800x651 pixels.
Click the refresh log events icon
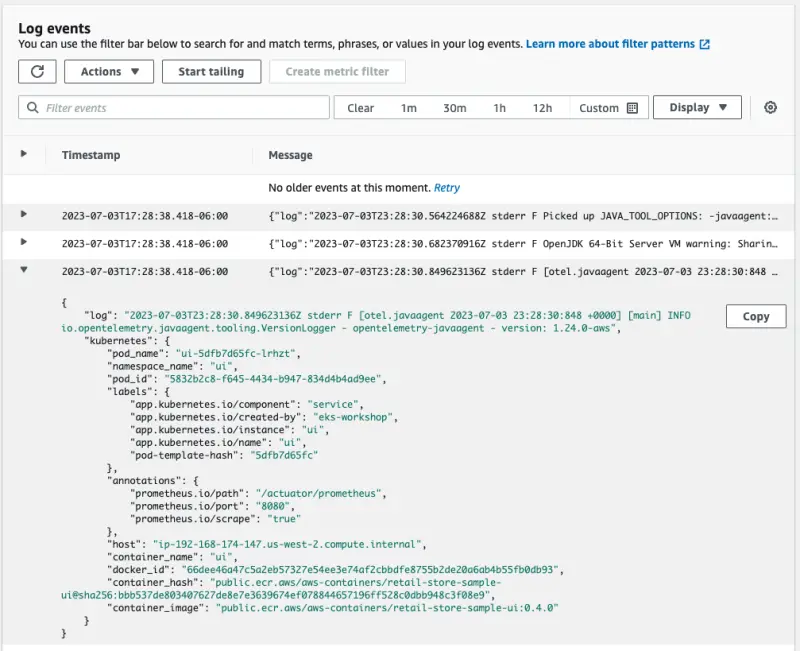pos(37,71)
